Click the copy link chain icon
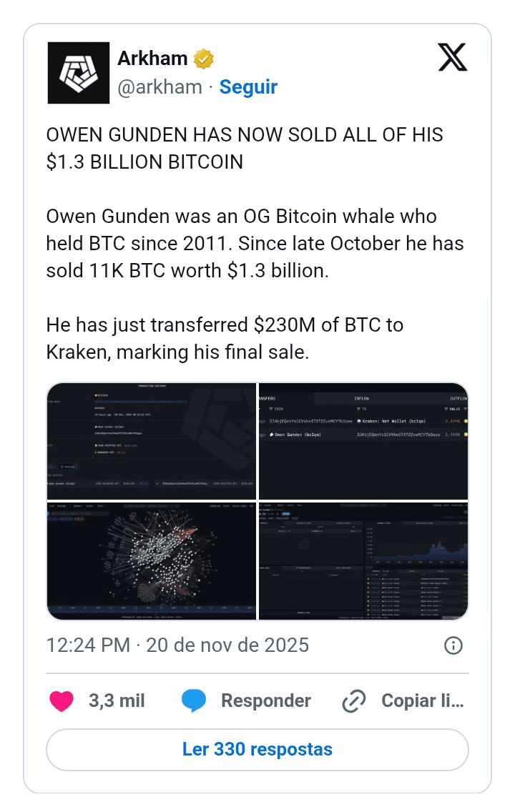This screenshot has height=812, width=515. click(x=354, y=700)
